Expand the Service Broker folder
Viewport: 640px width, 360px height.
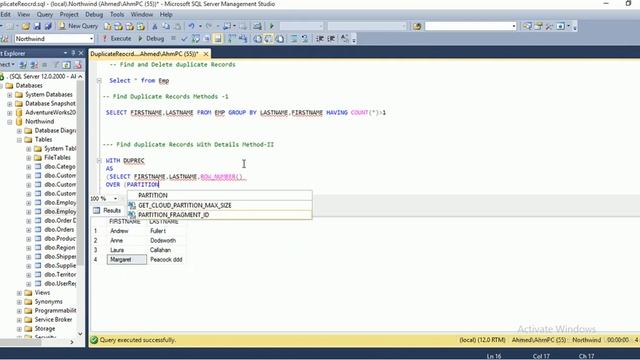click(19, 320)
